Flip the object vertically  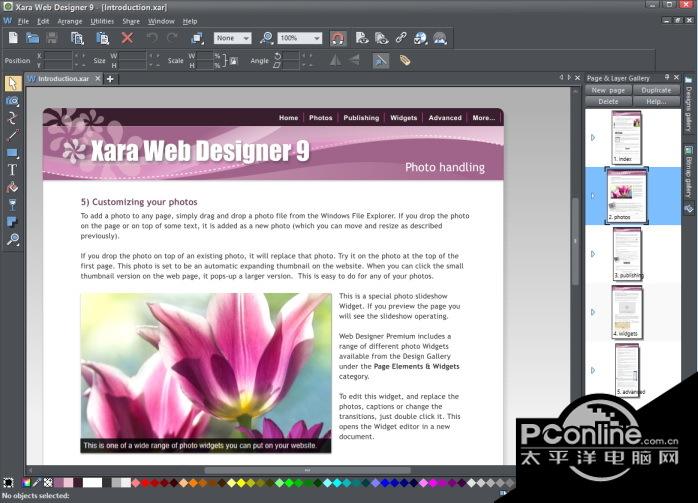(x=355, y=61)
